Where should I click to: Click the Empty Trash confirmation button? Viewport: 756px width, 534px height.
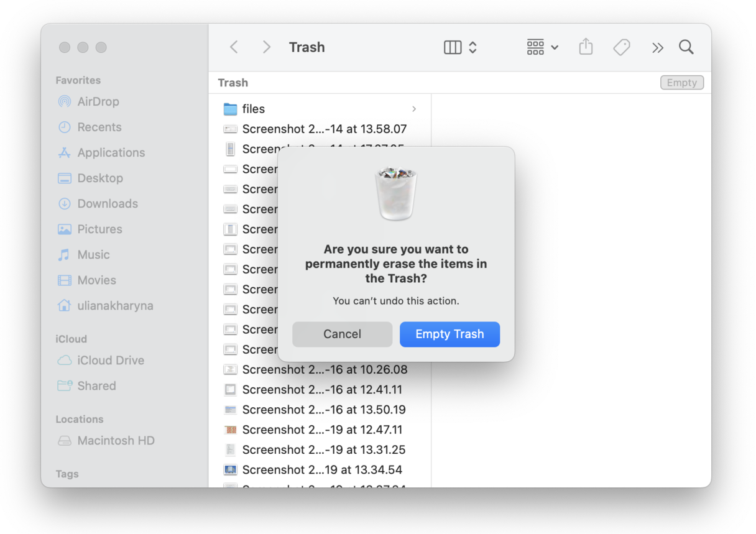point(449,334)
